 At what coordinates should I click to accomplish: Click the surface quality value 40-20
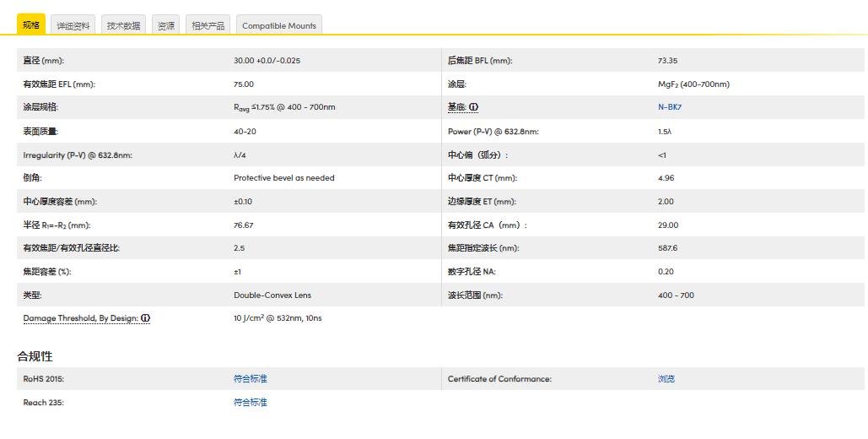245,132
